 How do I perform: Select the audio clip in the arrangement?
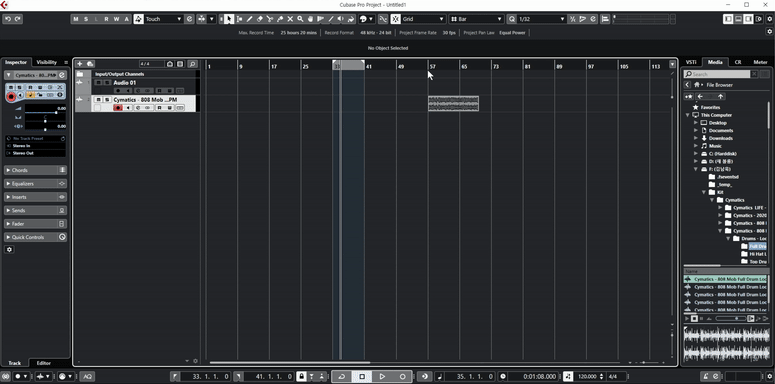(453, 104)
